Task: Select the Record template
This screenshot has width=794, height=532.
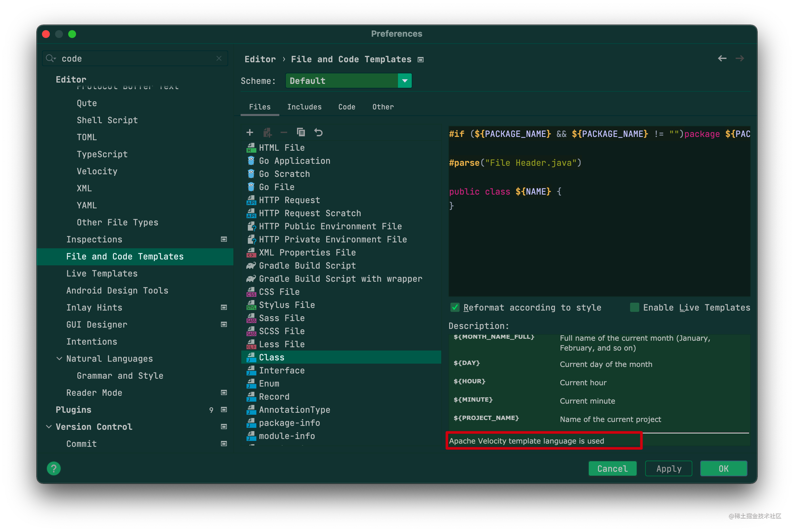Action: pyautogui.click(x=341, y=397)
